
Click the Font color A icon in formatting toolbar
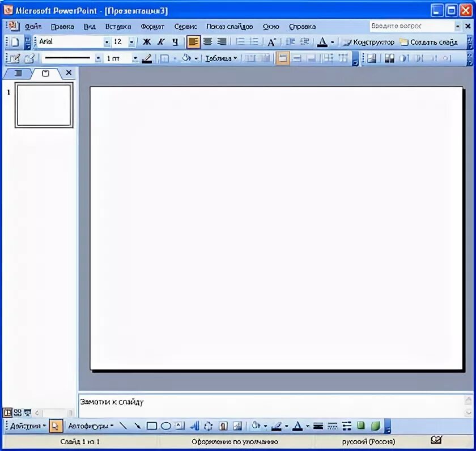coord(322,42)
